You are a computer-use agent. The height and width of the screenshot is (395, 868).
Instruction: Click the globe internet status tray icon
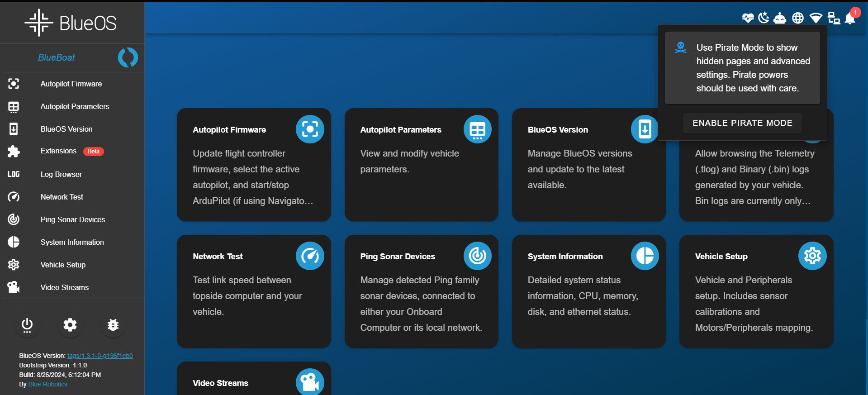[798, 18]
